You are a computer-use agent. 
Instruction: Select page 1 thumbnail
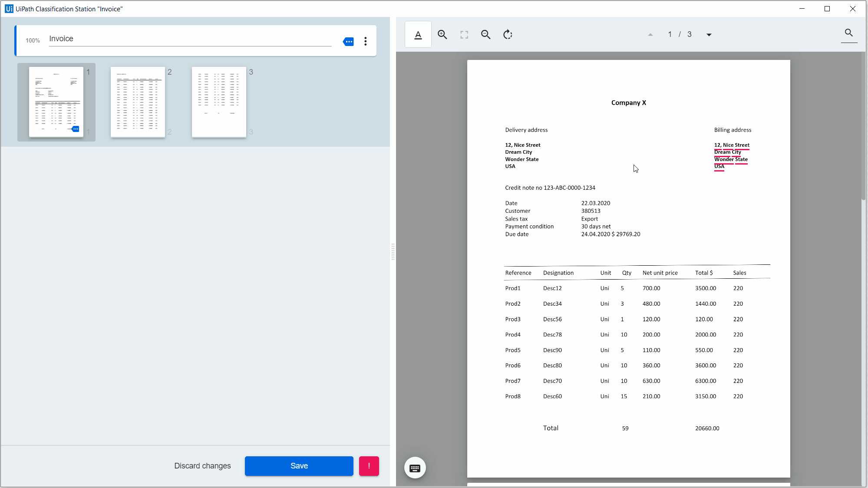56,102
